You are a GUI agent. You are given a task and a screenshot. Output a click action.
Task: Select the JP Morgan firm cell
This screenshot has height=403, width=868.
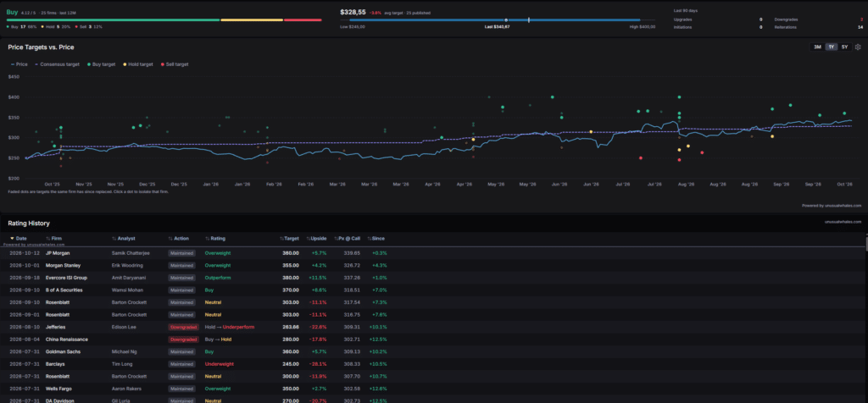point(58,253)
